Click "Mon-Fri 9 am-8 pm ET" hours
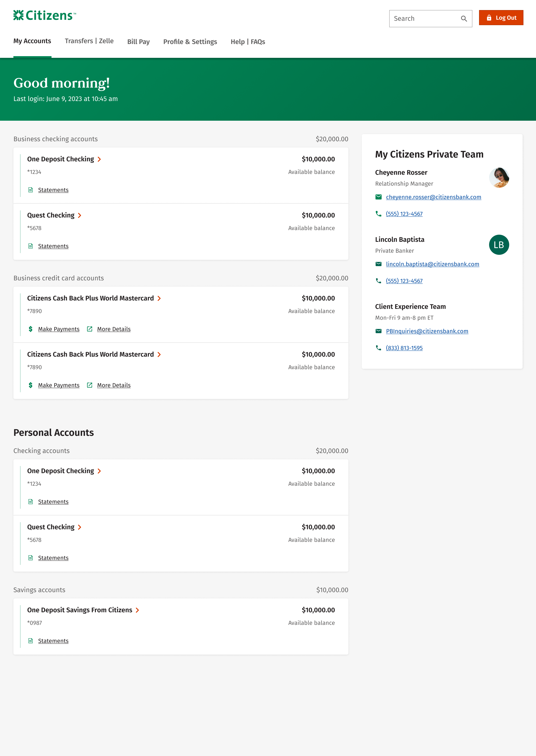Screen dimensions: 536x756 [x=404, y=318]
